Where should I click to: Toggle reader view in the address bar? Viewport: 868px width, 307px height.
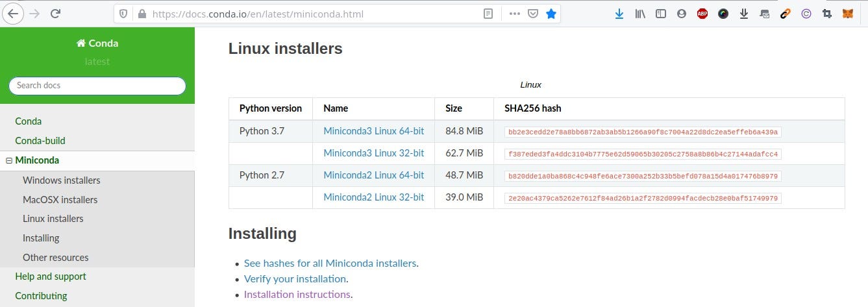pyautogui.click(x=488, y=14)
